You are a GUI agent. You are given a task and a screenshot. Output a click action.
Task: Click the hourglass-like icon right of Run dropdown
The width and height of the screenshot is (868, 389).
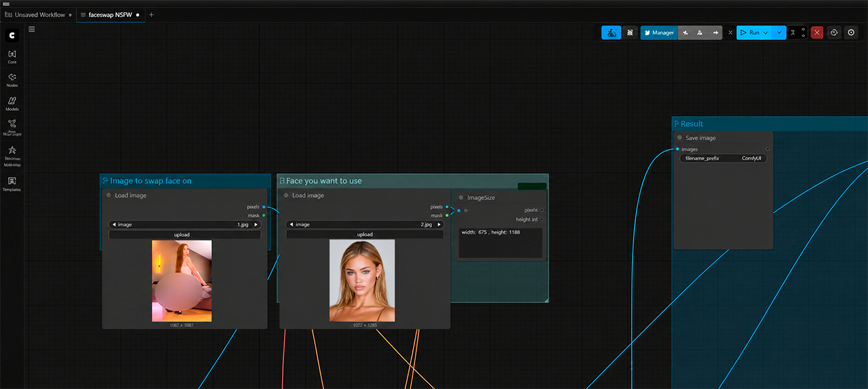793,33
